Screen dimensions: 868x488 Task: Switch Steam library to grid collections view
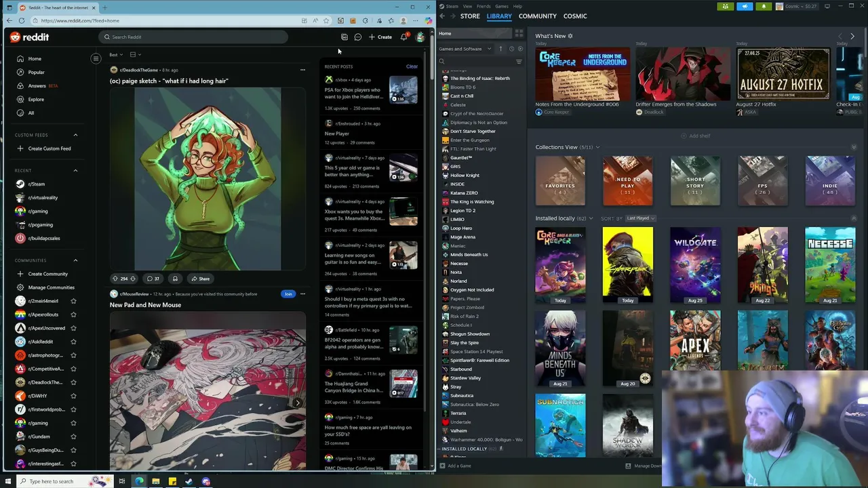point(519,33)
